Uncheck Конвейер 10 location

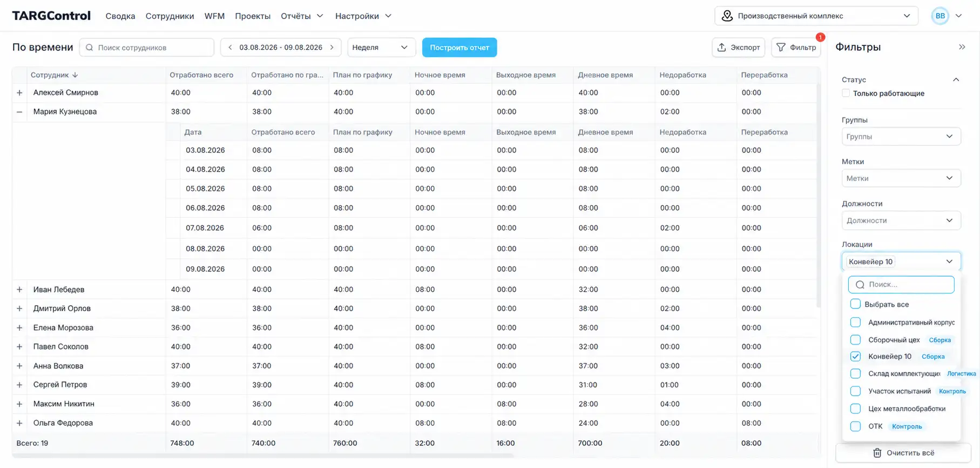(855, 356)
